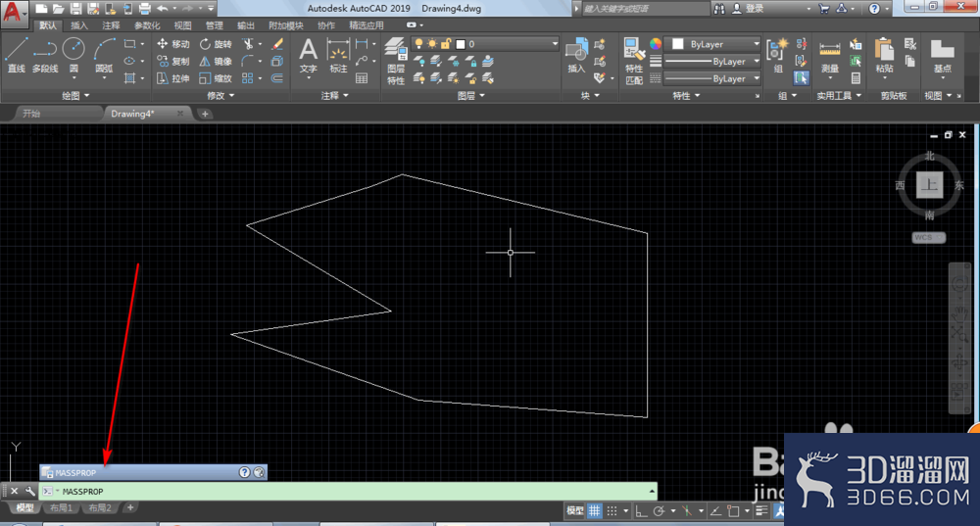Activate the Mirror (镜像) tool
The width and height of the screenshot is (980, 526).
(216, 62)
